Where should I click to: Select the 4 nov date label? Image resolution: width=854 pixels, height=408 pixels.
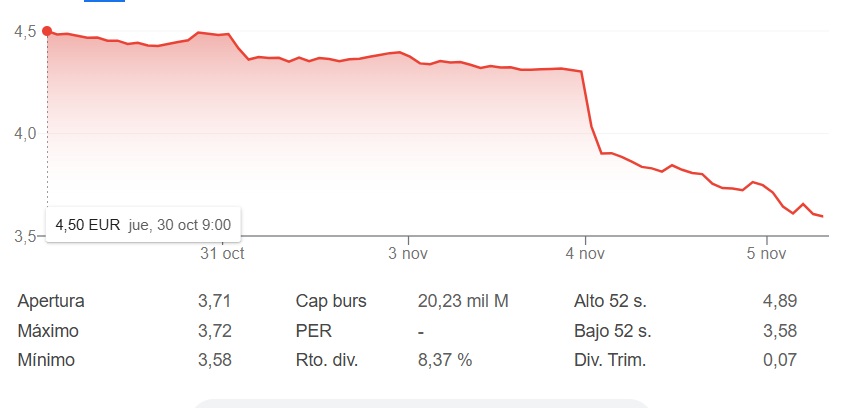click(x=586, y=253)
